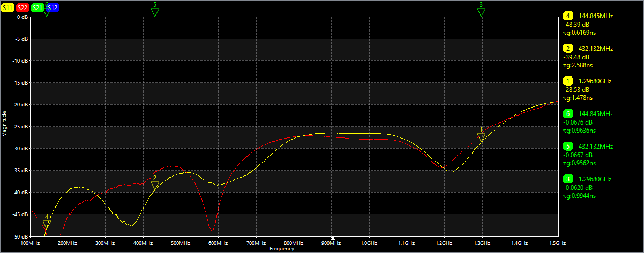
Task: Select the green S21 trace badge
Action: tap(38, 7)
